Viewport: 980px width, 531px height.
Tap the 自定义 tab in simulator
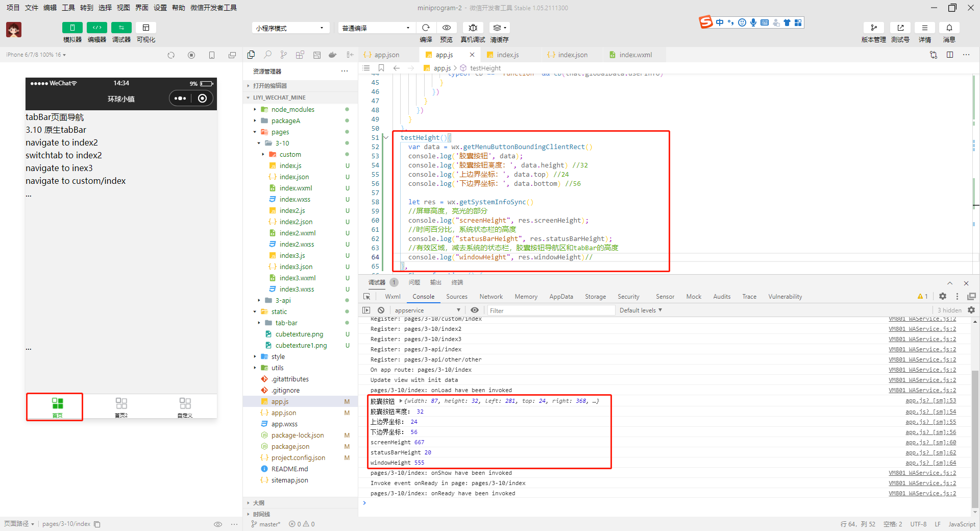click(x=185, y=407)
